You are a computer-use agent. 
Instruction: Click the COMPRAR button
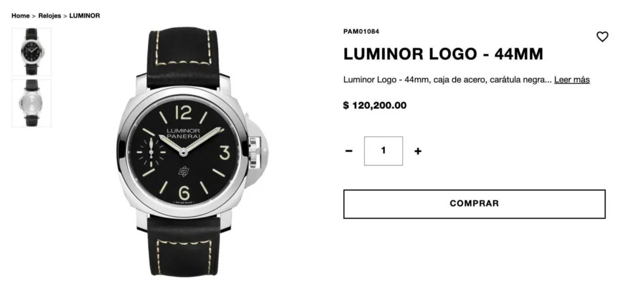click(x=475, y=204)
